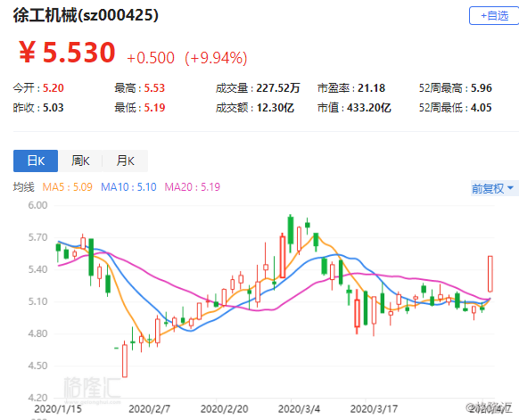Click the y-axis label 5.40
Viewport: 519px width, 420px height.
coord(37,269)
